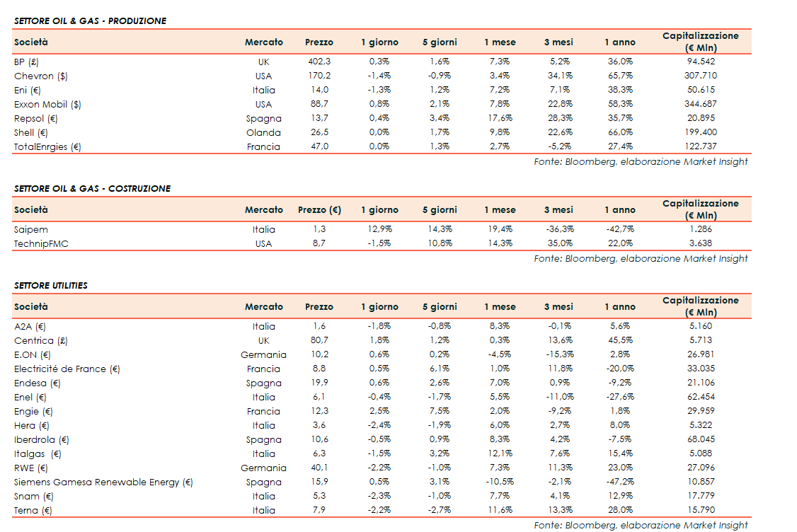Click the SETTORE UTILITIES section title
The width and height of the screenshot is (797, 532).
51,286
